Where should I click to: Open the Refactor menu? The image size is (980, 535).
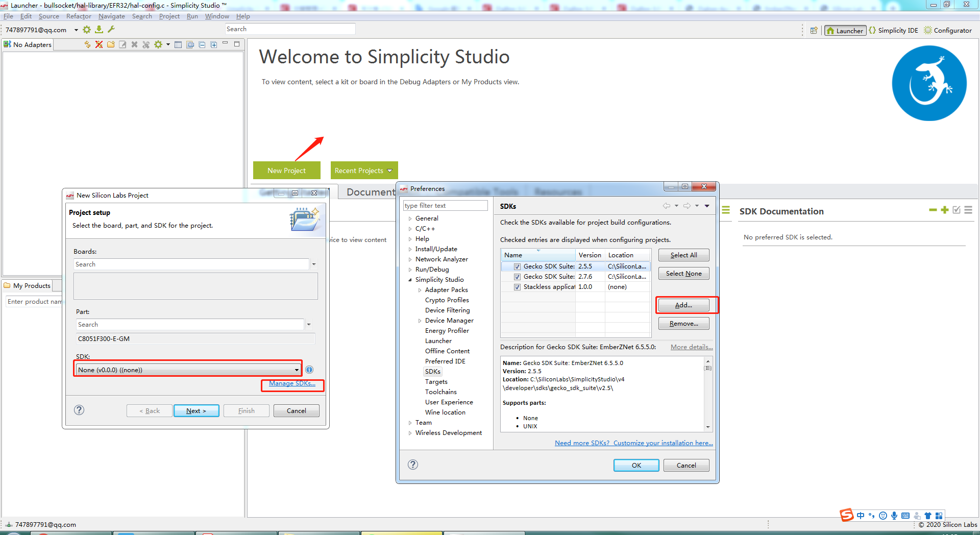(79, 16)
